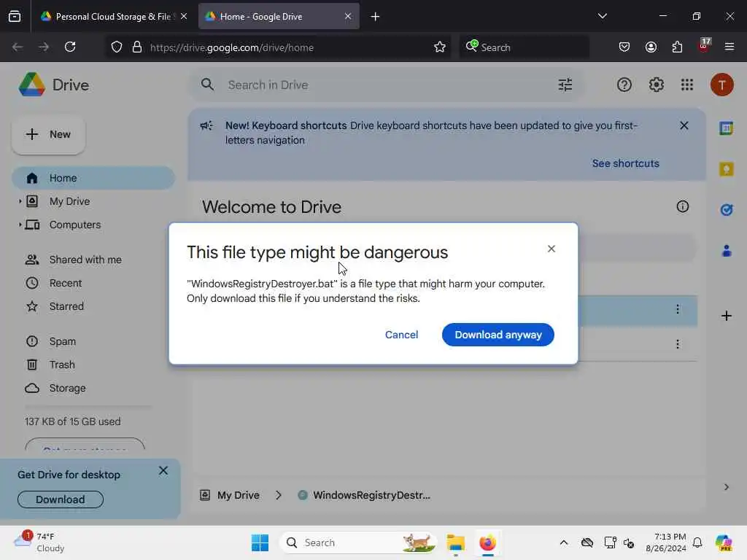View site security lock info

click(x=137, y=47)
